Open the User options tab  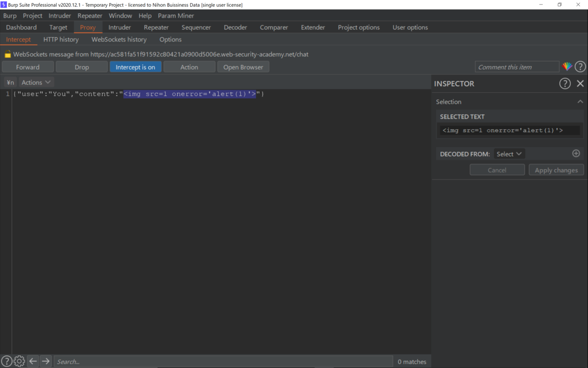(x=410, y=27)
